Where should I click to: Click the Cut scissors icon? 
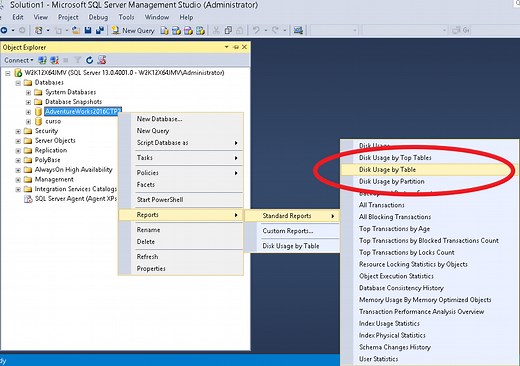[216, 31]
